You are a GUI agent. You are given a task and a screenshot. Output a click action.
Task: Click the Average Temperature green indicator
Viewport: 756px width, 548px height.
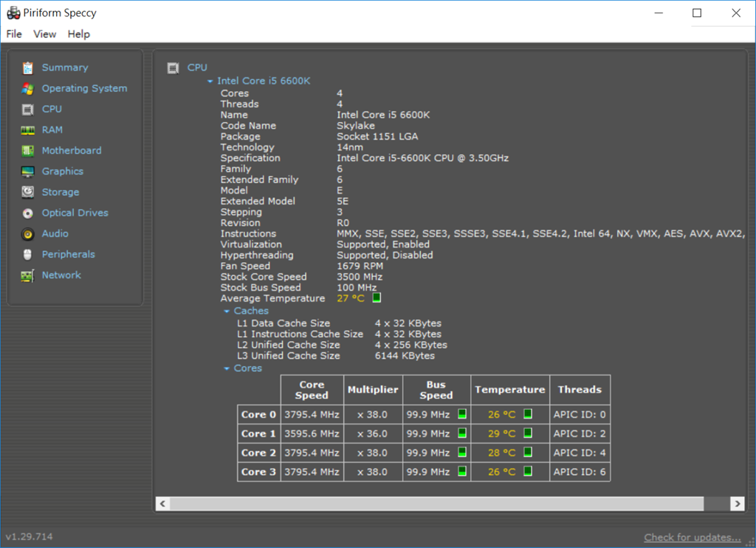[x=377, y=298]
